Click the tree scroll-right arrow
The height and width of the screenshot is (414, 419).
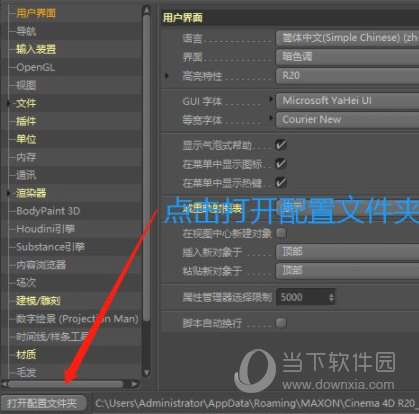click(134, 384)
